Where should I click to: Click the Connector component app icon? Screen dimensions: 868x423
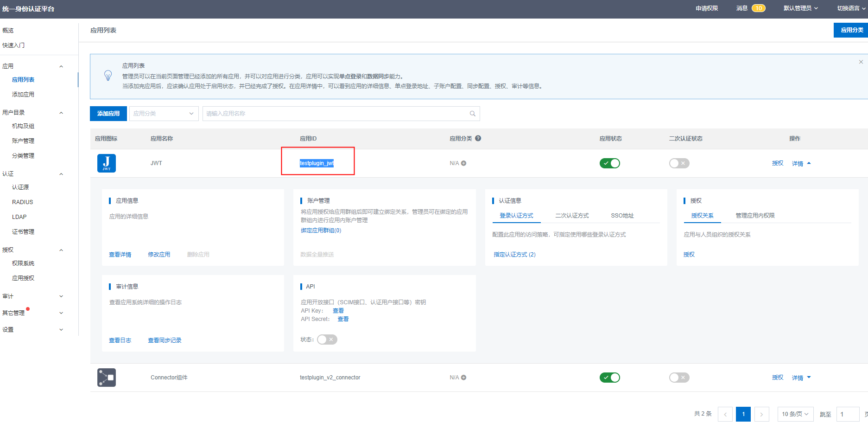106,378
